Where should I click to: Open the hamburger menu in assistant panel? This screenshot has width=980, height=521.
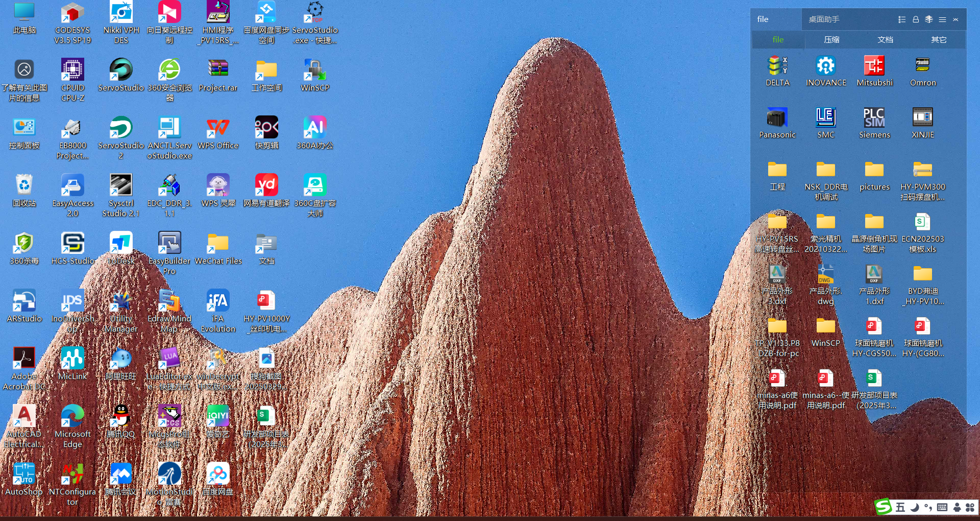942,19
